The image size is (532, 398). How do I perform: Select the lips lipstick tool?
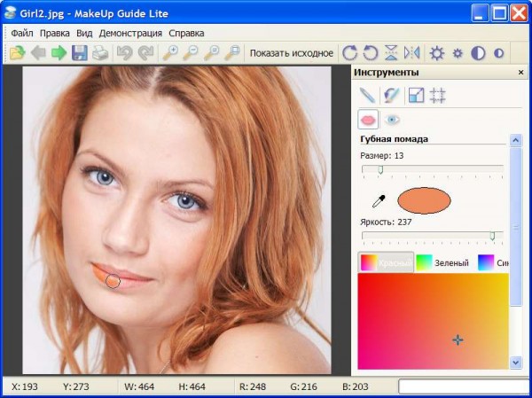(368, 120)
